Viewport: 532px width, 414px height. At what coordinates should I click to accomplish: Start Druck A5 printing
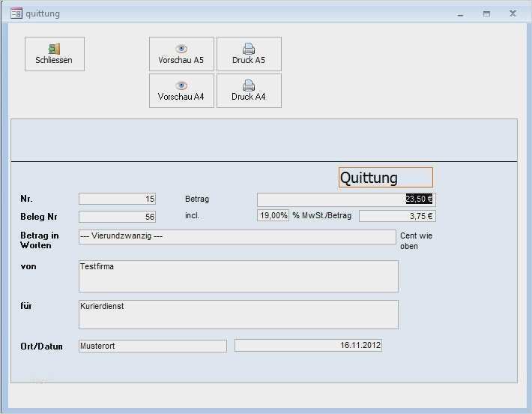pyautogui.click(x=249, y=54)
